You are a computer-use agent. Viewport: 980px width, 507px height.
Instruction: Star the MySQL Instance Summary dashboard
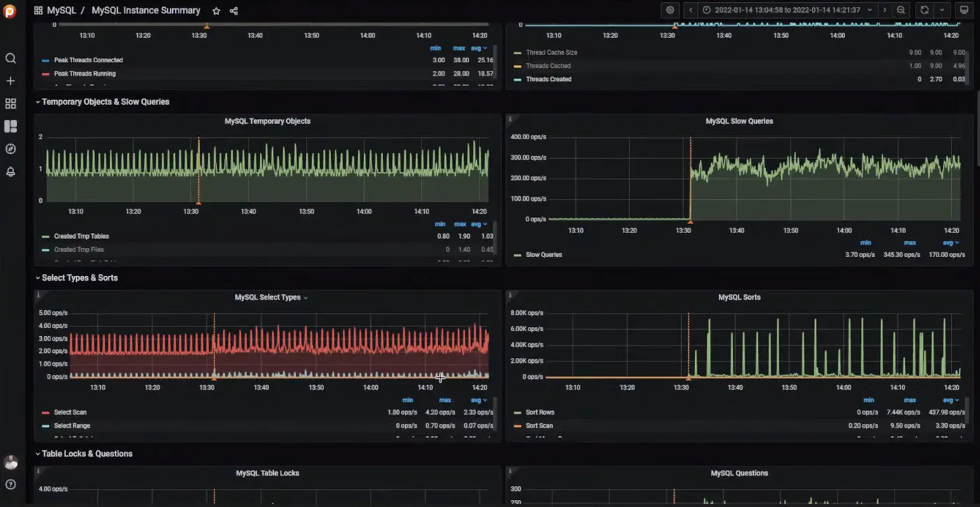tap(216, 11)
